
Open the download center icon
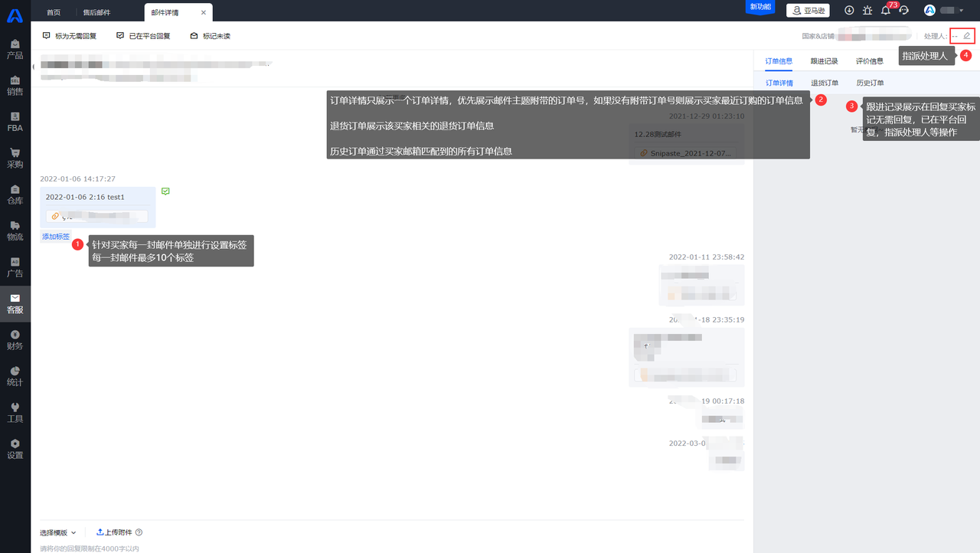click(849, 11)
